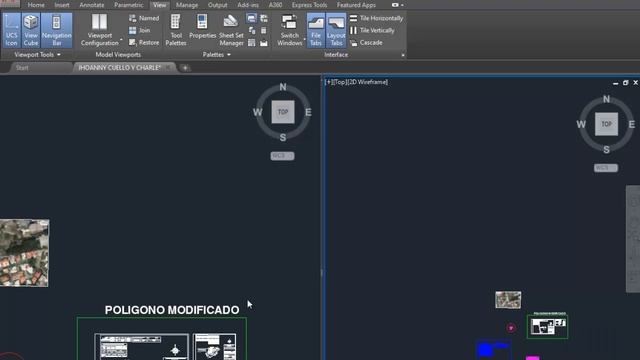The width and height of the screenshot is (640, 360).
Task: Switch to the Manage ribbon tab
Action: coord(187,5)
